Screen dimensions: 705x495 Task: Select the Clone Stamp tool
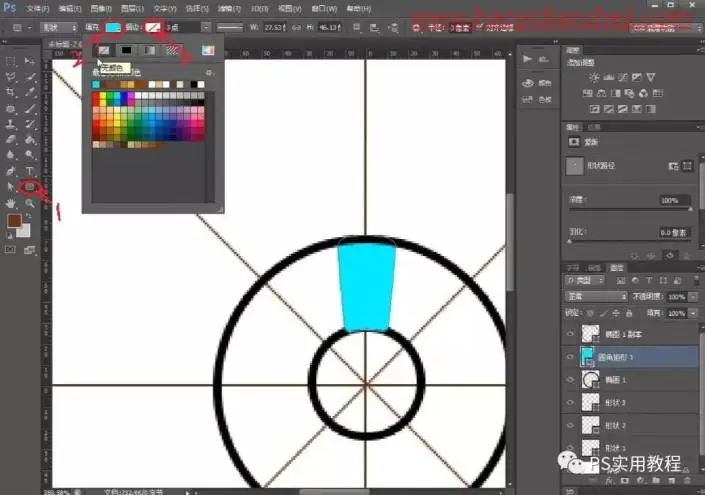(10, 125)
